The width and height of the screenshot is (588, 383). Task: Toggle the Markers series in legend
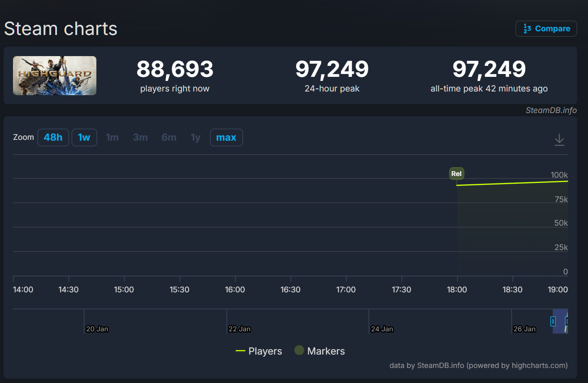pyautogui.click(x=320, y=351)
